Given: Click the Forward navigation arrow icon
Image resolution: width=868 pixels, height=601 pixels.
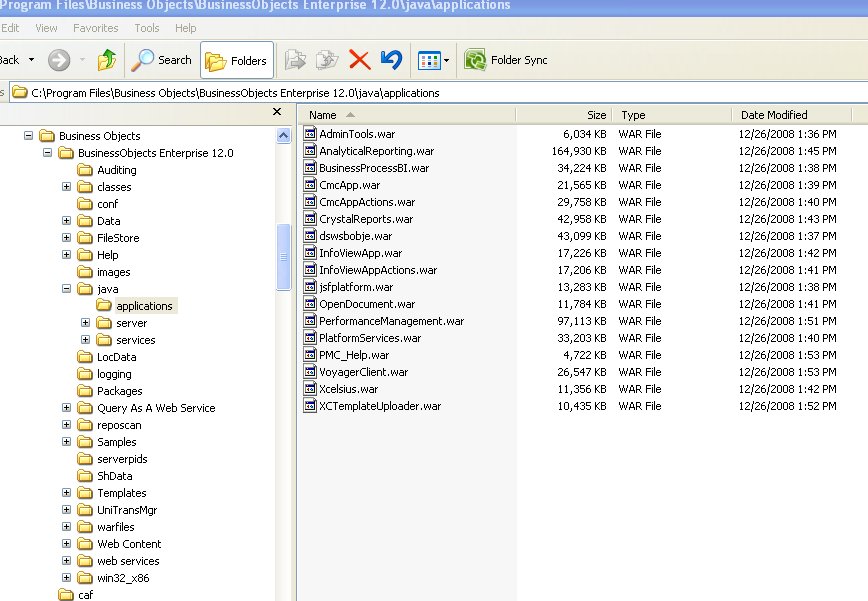Looking at the screenshot, I should [x=59, y=60].
